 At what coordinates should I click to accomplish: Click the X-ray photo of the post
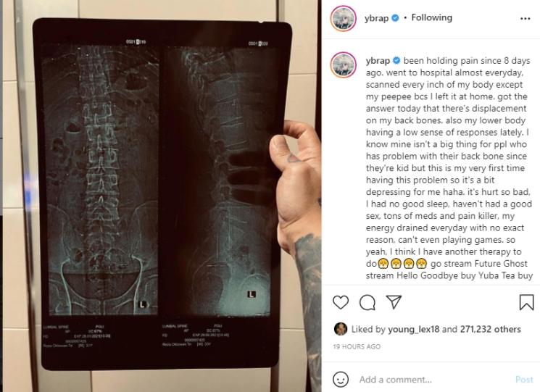(x=162, y=196)
